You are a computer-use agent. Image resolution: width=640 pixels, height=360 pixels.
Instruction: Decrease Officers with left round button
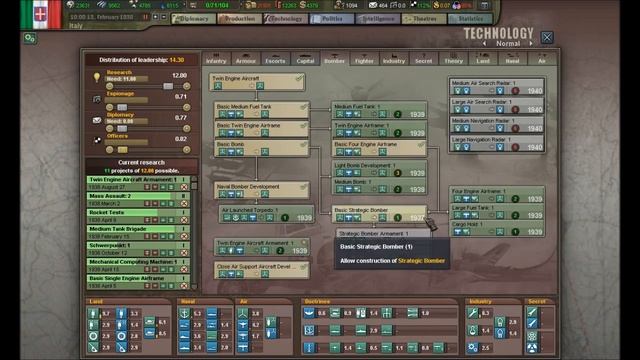click(109, 150)
